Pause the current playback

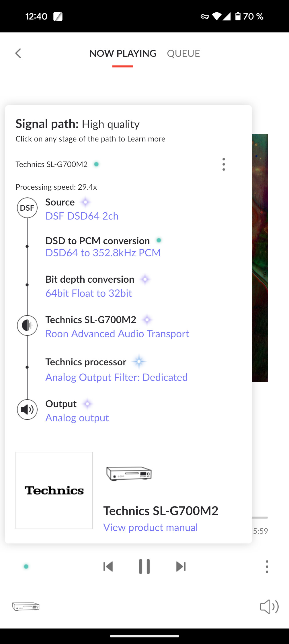click(144, 567)
